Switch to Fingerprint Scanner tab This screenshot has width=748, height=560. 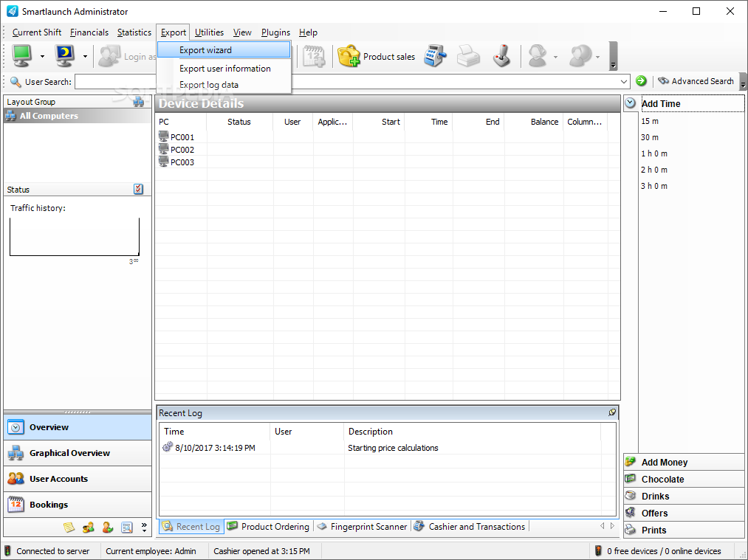tap(363, 527)
